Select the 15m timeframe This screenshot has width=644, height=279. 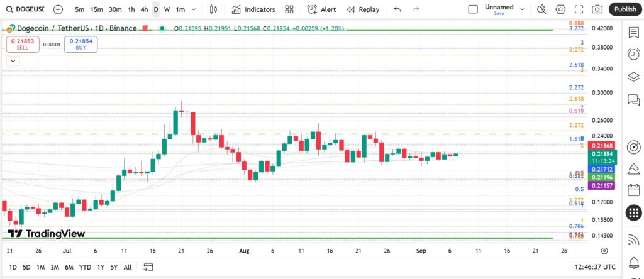pos(96,9)
